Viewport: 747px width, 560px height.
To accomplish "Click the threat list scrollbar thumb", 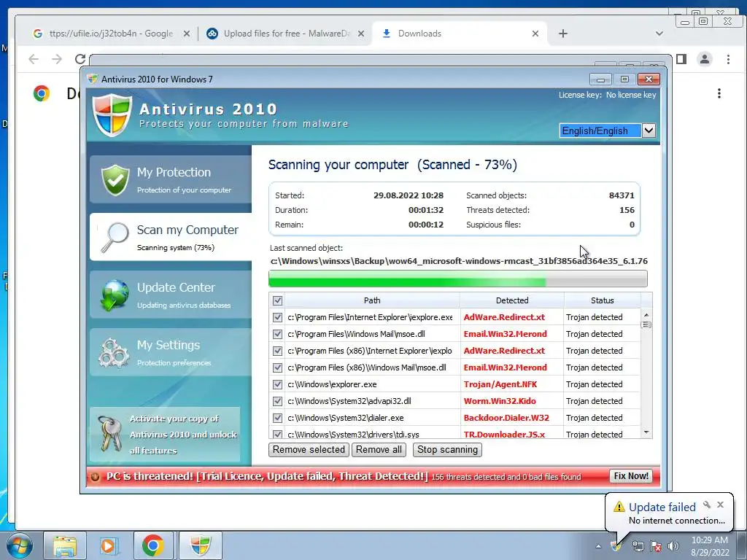I will coord(646,324).
